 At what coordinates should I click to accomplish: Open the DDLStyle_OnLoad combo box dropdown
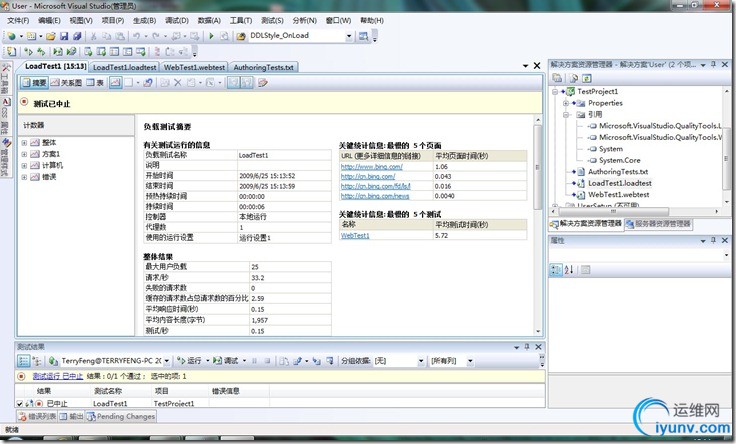[349, 36]
